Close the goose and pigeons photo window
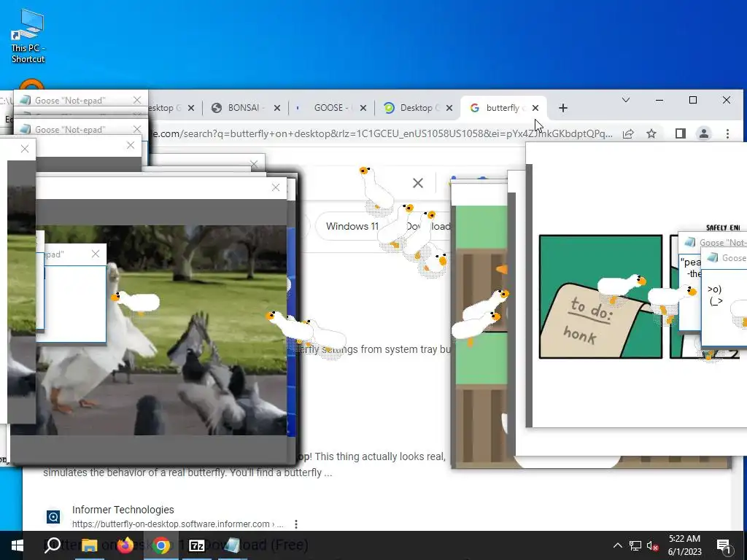Image resolution: width=747 pixels, height=560 pixels. pyautogui.click(x=275, y=187)
